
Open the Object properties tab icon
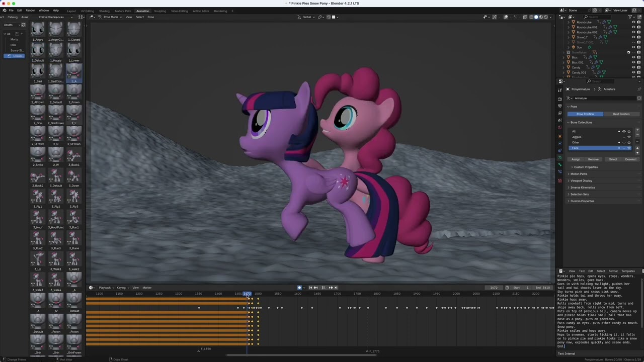pos(559,136)
